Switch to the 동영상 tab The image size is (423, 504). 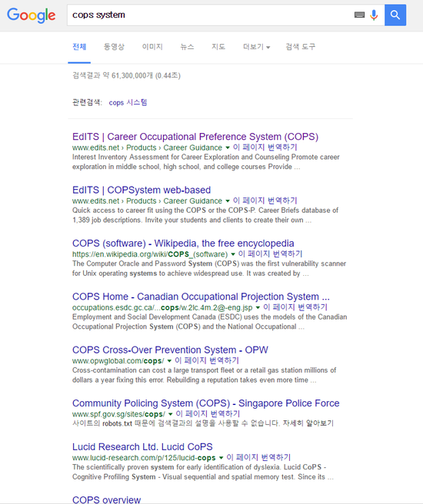[114, 47]
